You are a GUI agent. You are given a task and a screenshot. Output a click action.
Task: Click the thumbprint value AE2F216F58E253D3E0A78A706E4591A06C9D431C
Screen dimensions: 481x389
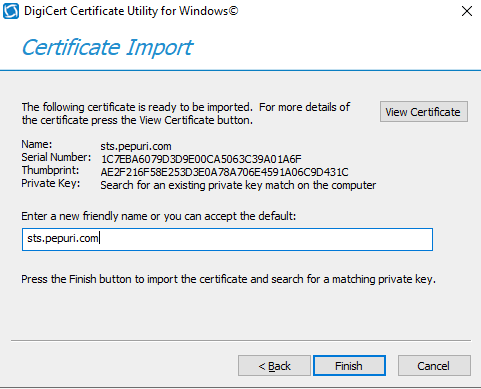224,172
